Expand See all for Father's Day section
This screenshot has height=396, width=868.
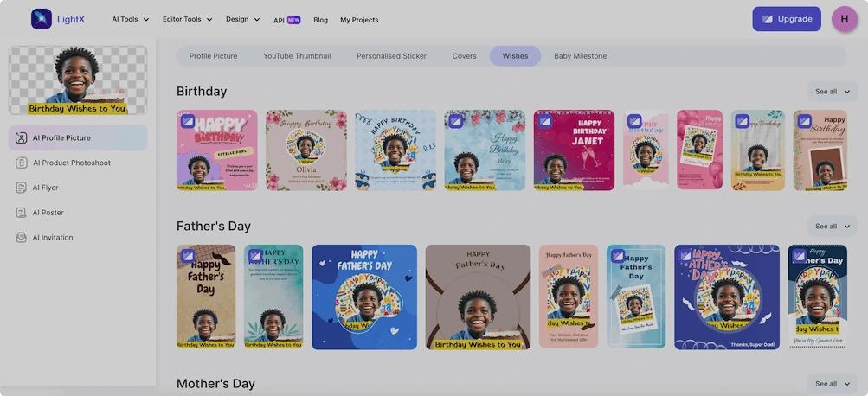click(832, 227)
